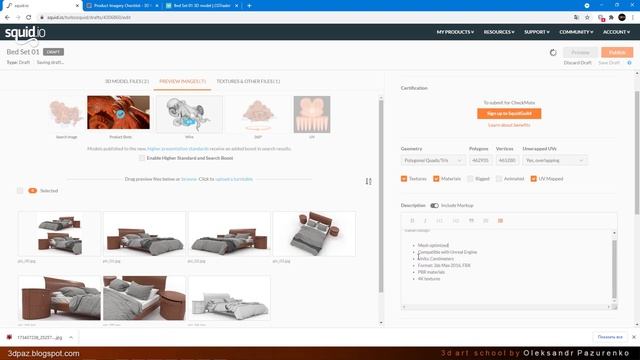This screenshot has height=360, width=640.
Task: Open downloaded jpg file options chevron
Action: click(x=71, y=338)
